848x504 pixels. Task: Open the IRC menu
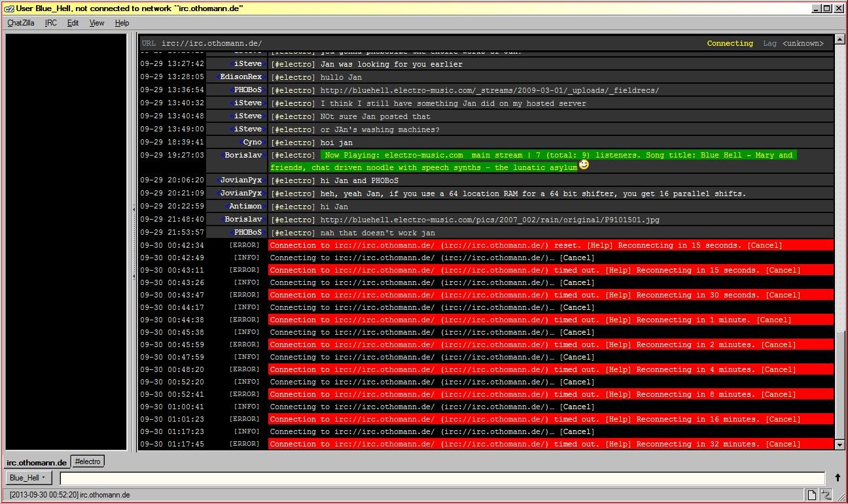(50, 23)
